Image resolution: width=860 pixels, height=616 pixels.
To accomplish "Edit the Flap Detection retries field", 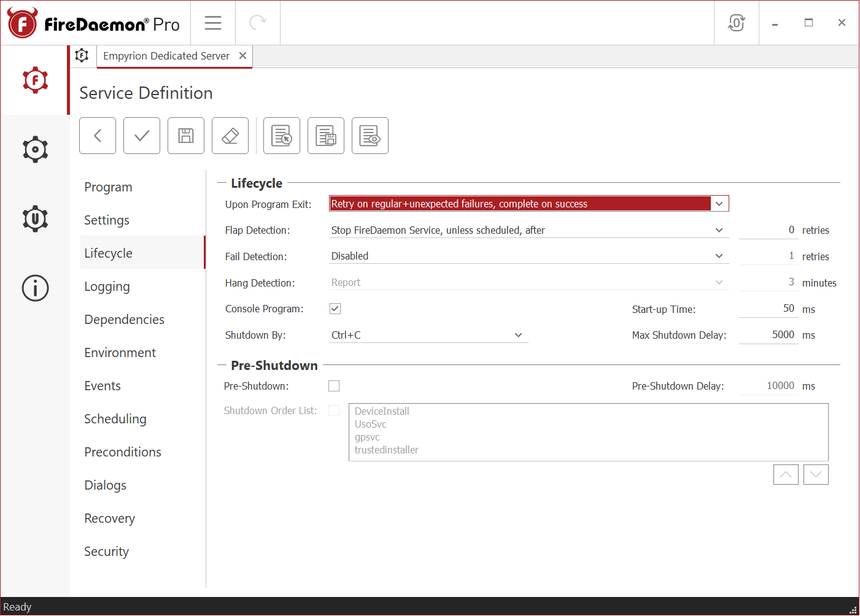I will [x=769, y=230].
